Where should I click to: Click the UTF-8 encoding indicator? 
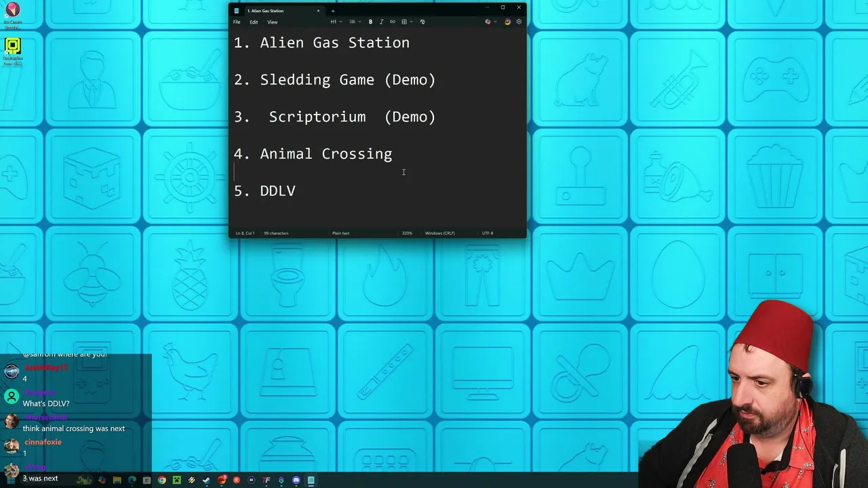(488, 233)
